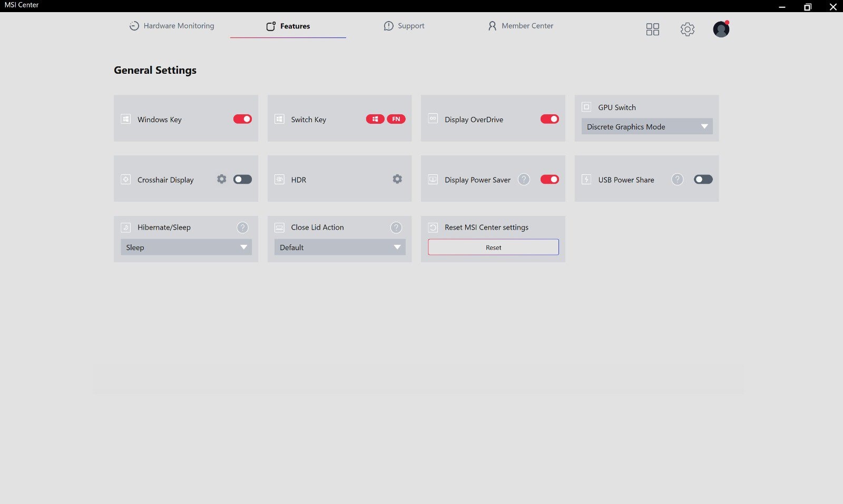Switch to the Hardware Monitoring tab
This screenshot has width=843, height=504.
coord(172,26)
